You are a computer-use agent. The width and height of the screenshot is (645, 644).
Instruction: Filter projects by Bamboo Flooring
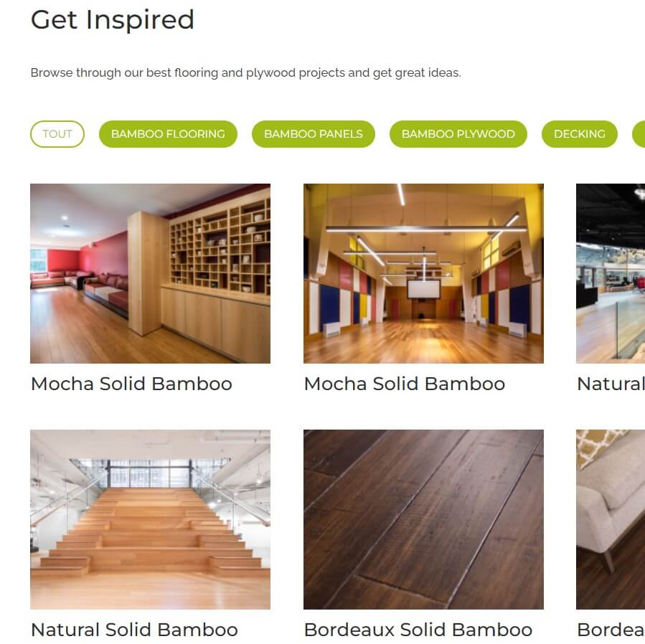(x=168, y=134)
